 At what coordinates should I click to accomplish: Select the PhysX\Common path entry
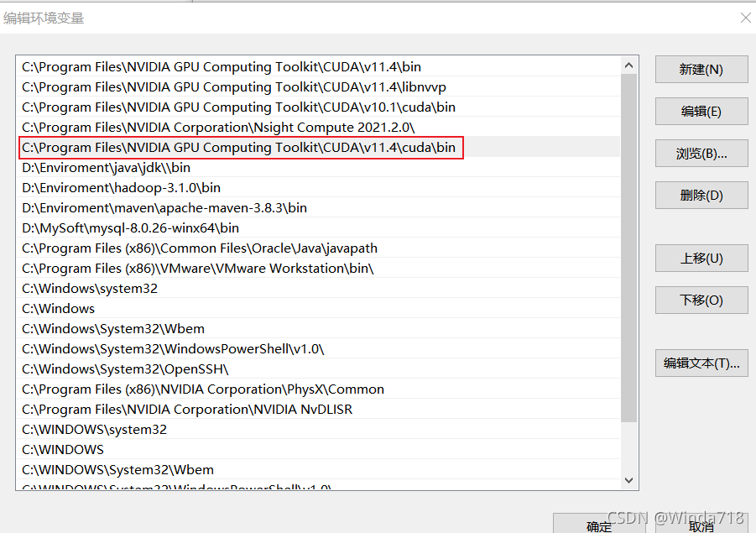coord(318,389)
